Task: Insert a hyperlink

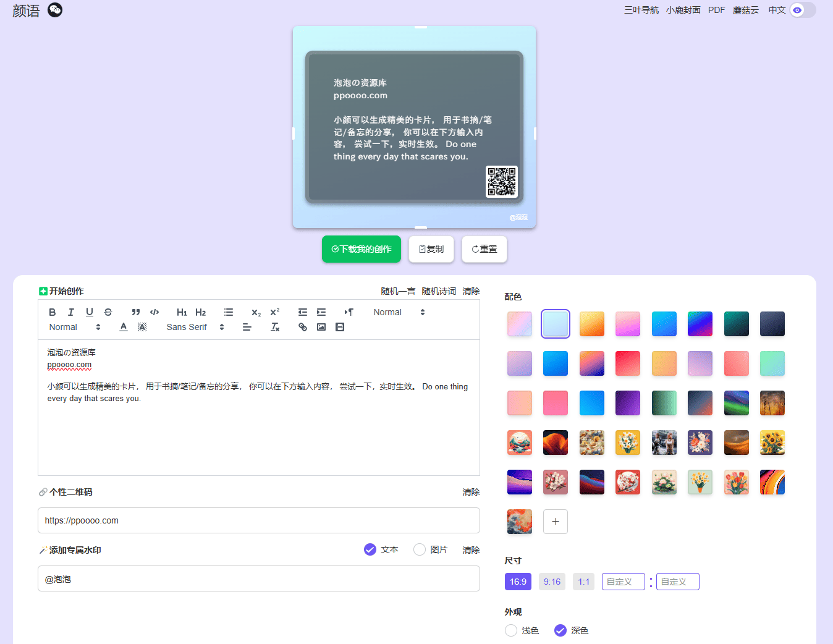Action: [303, 327]
